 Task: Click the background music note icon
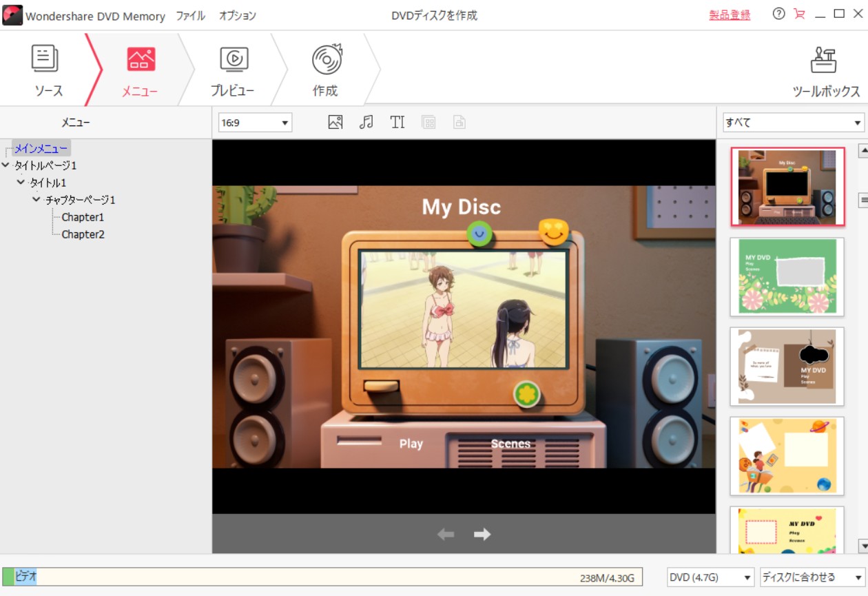(366, 122)
